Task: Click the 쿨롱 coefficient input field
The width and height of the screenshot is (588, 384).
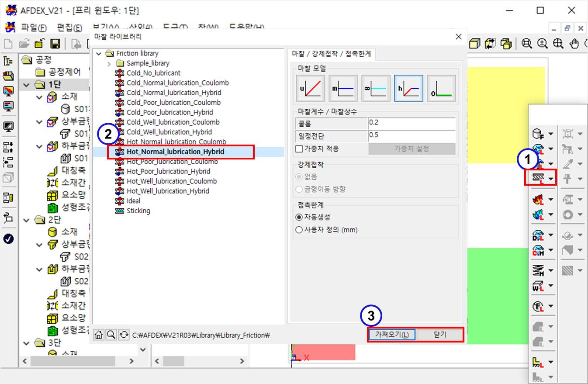Action: [411, 123]
